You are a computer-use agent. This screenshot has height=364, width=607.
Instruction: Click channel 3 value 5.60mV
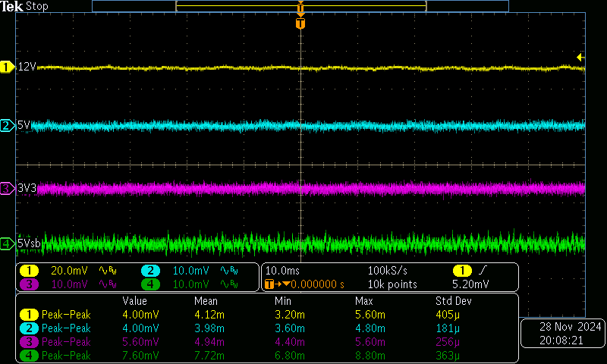point(140,342)
